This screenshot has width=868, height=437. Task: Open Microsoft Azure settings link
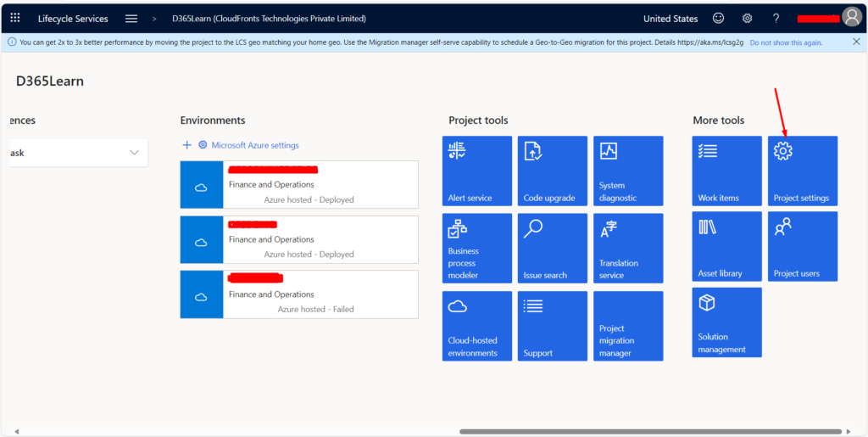(255, 145)
